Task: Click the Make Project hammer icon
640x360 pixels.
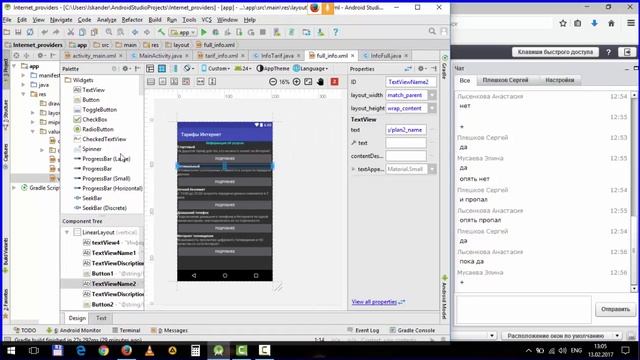Action: pyautogui.click(x=161, y=32)
